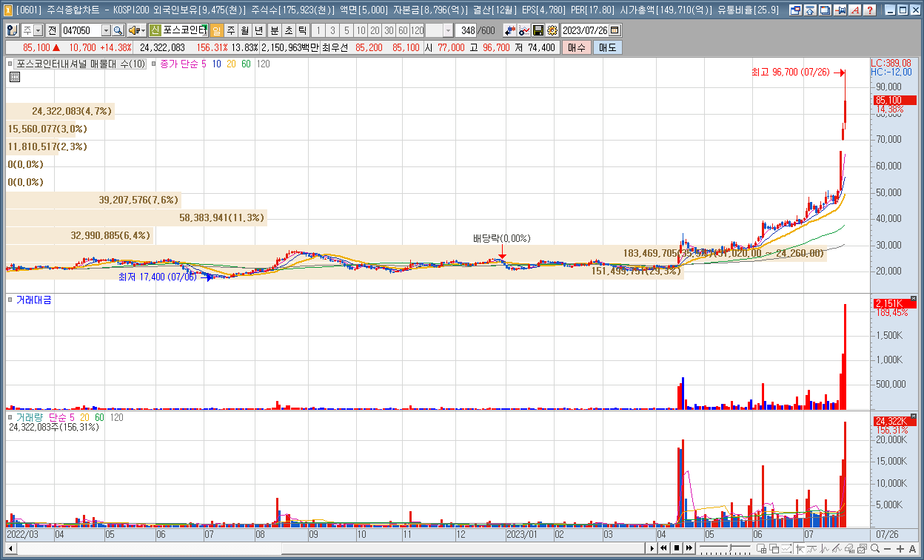This screenshot has width=924, height=560.
Task: Open calendar picker next to 2023/07/26
Action: coord(615,30)
